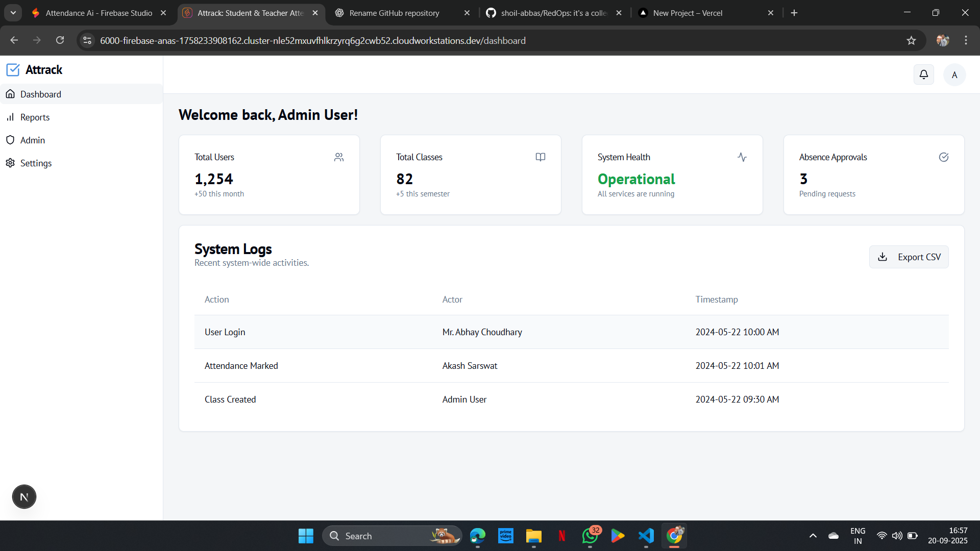Launch Visual Studio Code from the taskbar
This screenshot has width=980, height=551.
click(x=646, y=536)
